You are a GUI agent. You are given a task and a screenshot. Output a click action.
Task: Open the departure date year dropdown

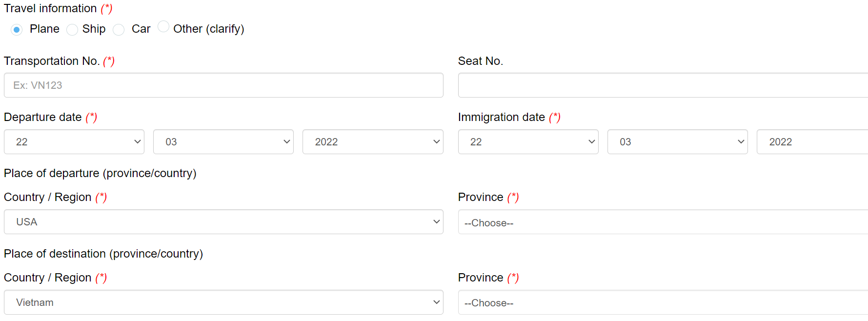click(x=373, y=142)
